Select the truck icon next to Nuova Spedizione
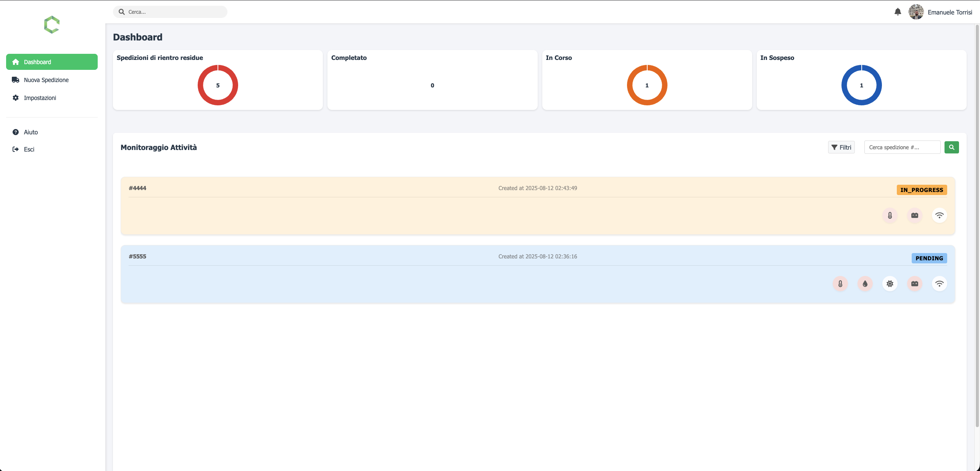The image size is (980, 471). (16, 80)
